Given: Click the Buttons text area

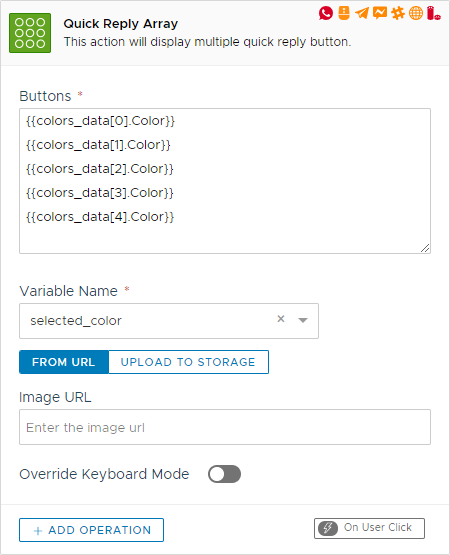Looking at the screenshot, I should 225,181.
